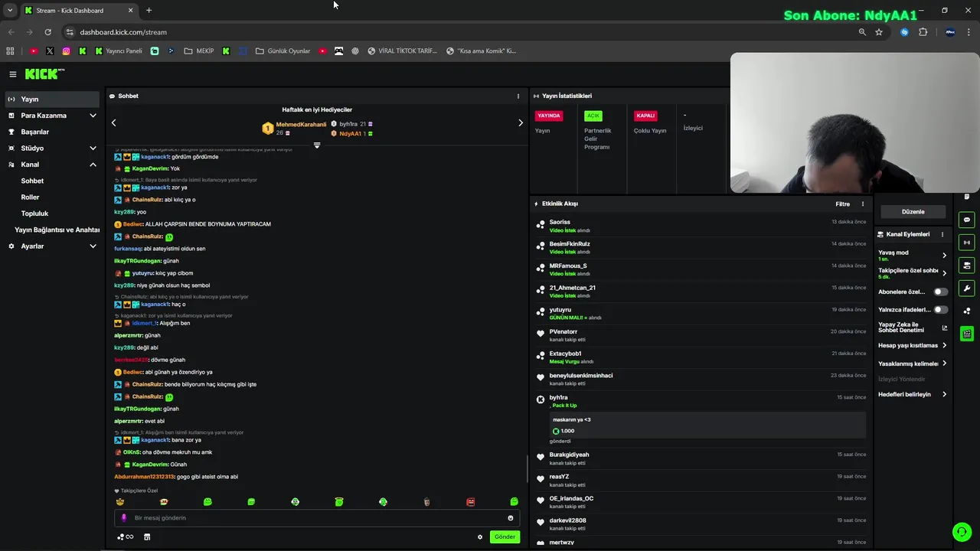Click the byh1ra Pack It Up gift entry
Viewport: 980px width, 551px height.
pos(701,419)
